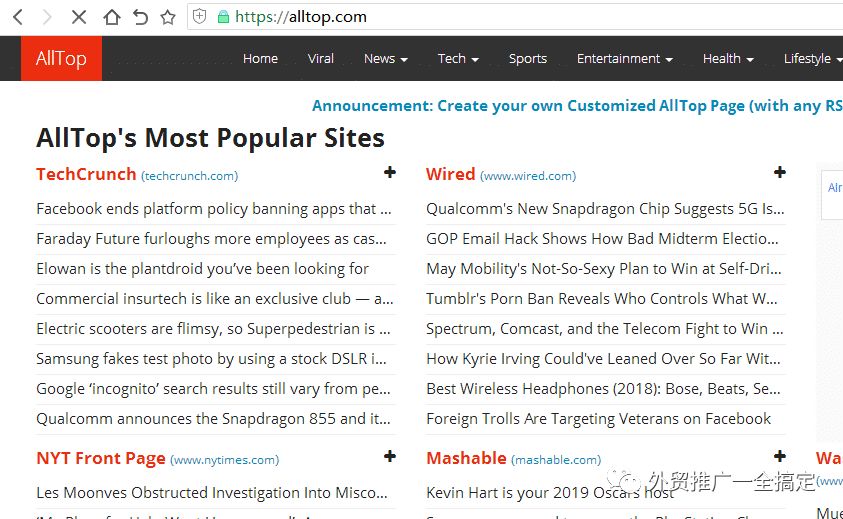Go back using the browser back arrow
843x519 pixels.
[18, 17]
